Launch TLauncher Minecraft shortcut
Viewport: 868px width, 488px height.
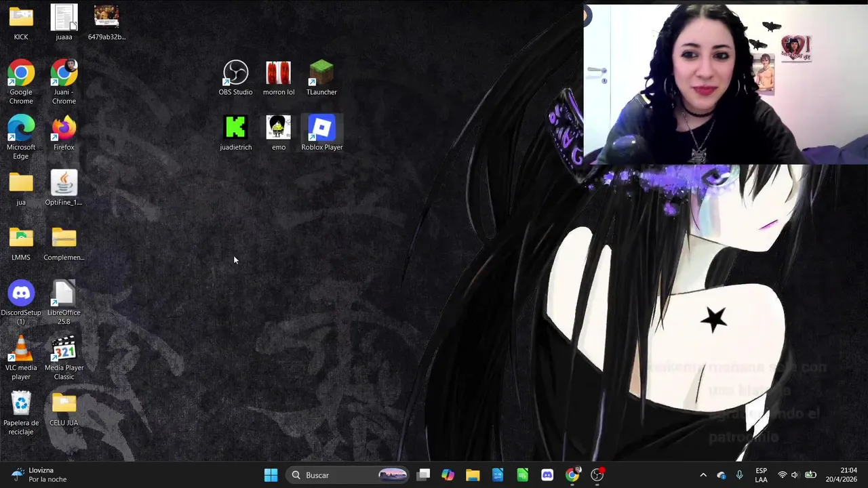[321, 78]
